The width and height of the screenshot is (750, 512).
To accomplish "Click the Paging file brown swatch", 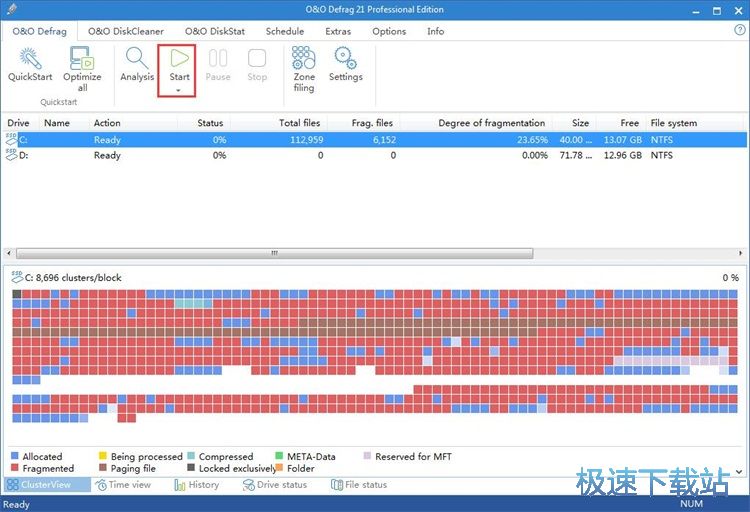I will (x=102, y=467).
